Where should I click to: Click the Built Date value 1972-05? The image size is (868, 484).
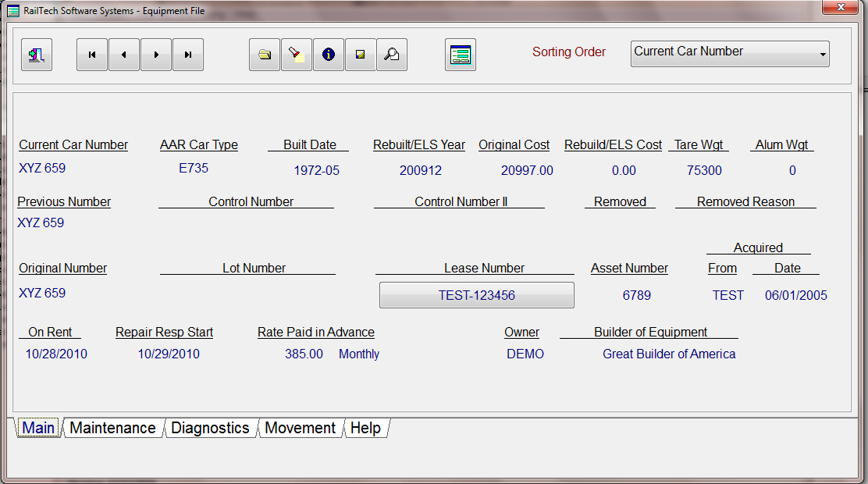click(317, 170)
